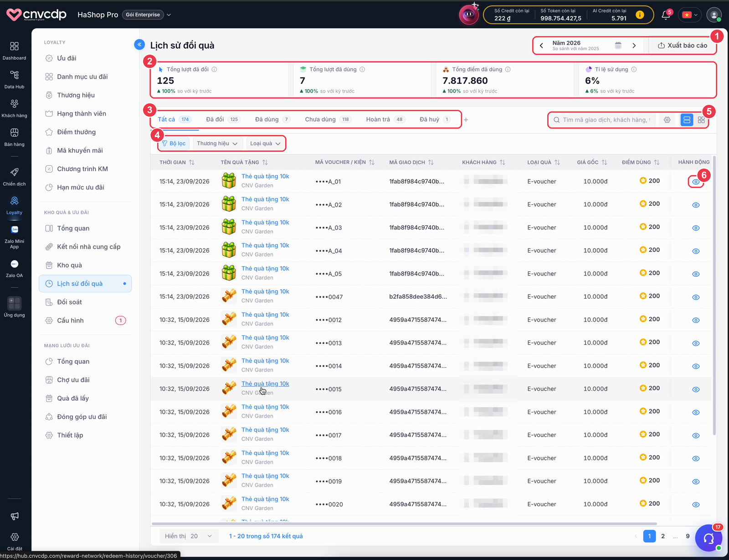Select the Đã đổi tab
The image size is (729, 560).
[222, 119]
